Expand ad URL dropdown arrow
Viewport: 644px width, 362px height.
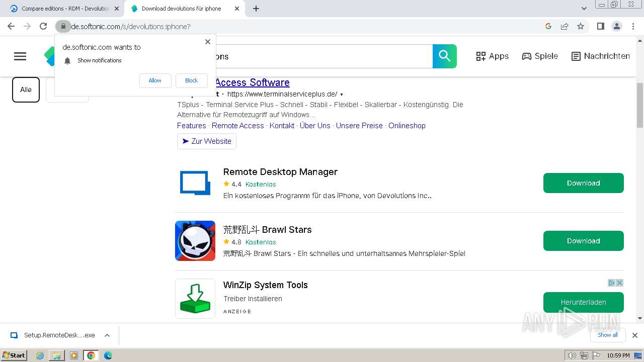(342, 95)
